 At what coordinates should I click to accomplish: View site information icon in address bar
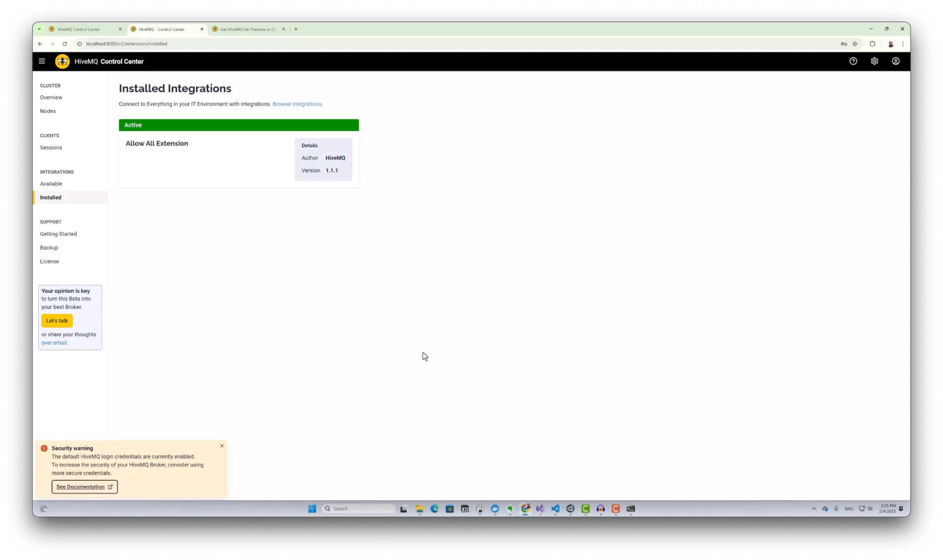point(80,44)
